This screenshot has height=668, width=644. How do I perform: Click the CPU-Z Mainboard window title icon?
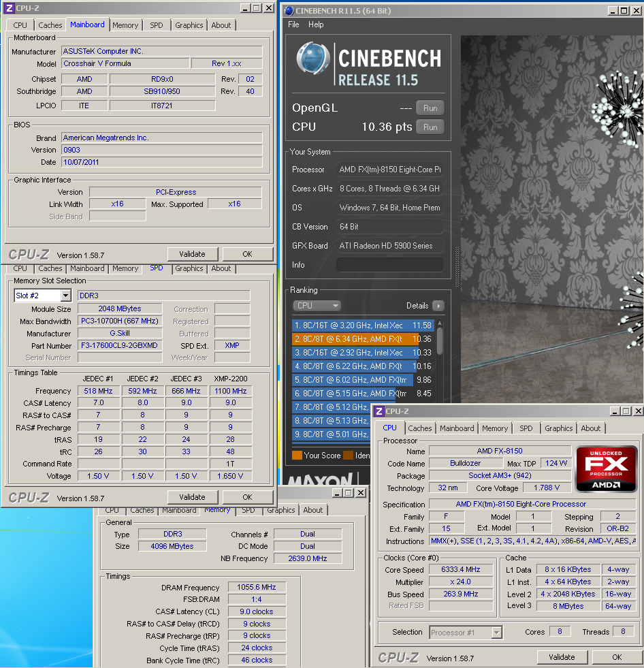click(10, 7)
